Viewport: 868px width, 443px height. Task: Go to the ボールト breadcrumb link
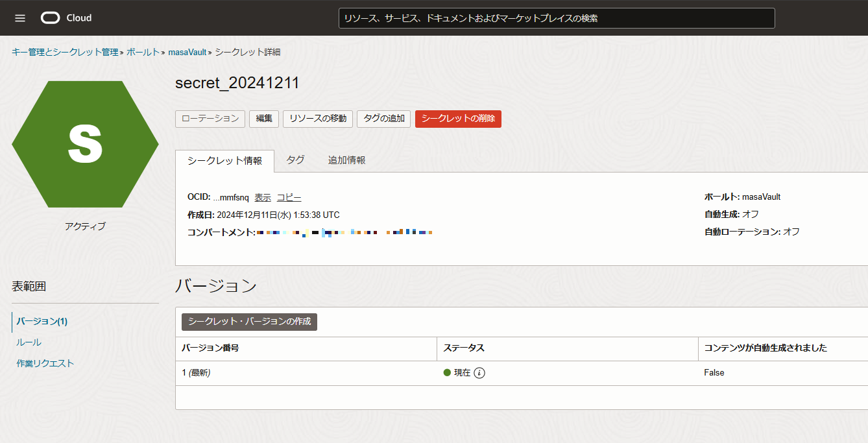coord(143,52)
